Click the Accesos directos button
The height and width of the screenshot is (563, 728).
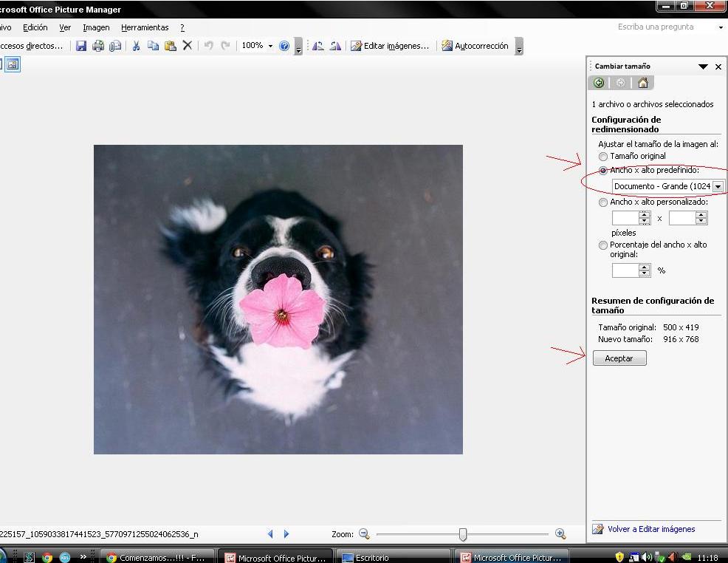[31, 46]
